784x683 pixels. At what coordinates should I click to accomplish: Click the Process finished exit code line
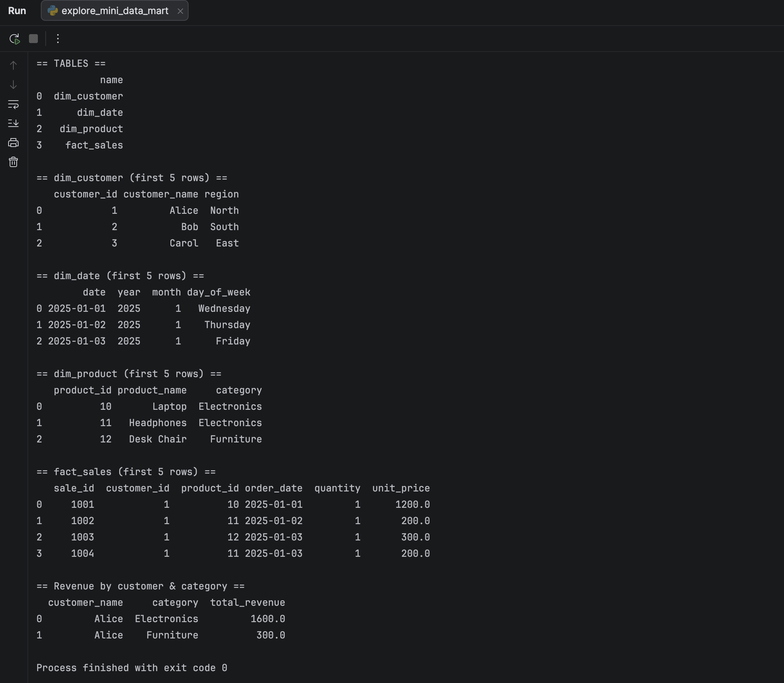(131, 667)
